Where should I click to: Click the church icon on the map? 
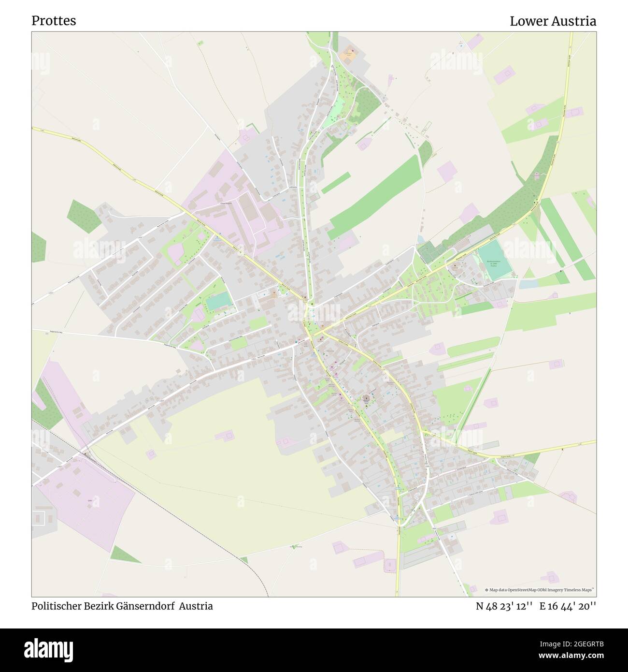(367, 399)
